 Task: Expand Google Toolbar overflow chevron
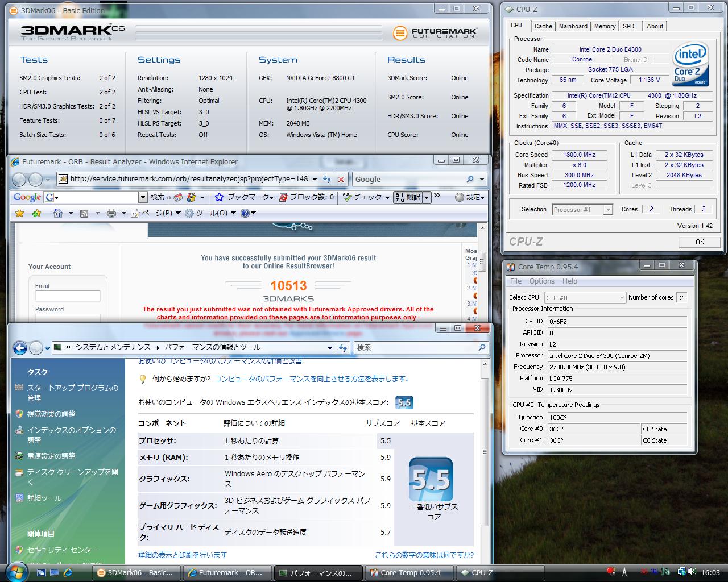437,197
